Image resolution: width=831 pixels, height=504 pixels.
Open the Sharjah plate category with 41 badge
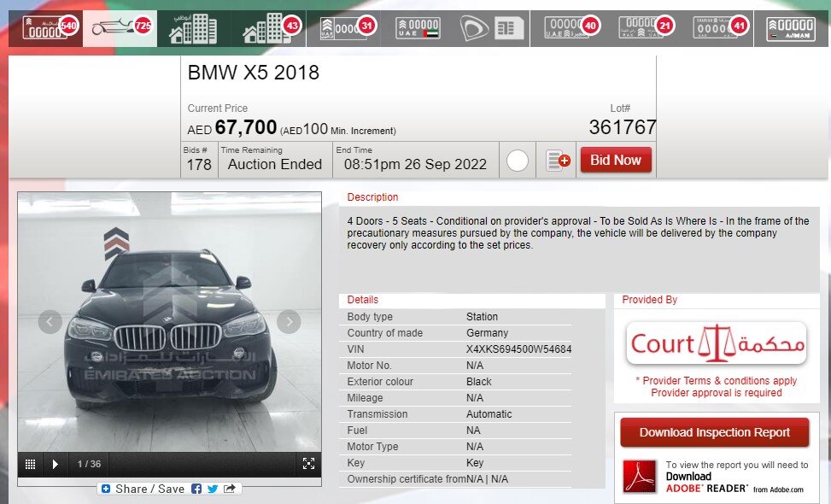pos(716,28)
